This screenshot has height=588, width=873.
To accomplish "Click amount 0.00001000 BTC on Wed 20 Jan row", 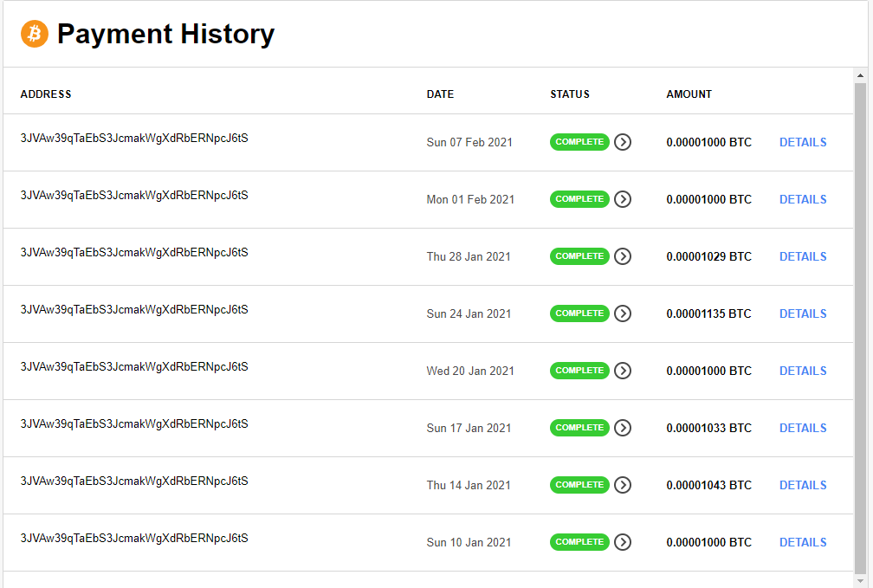I will tap(708, 371).
